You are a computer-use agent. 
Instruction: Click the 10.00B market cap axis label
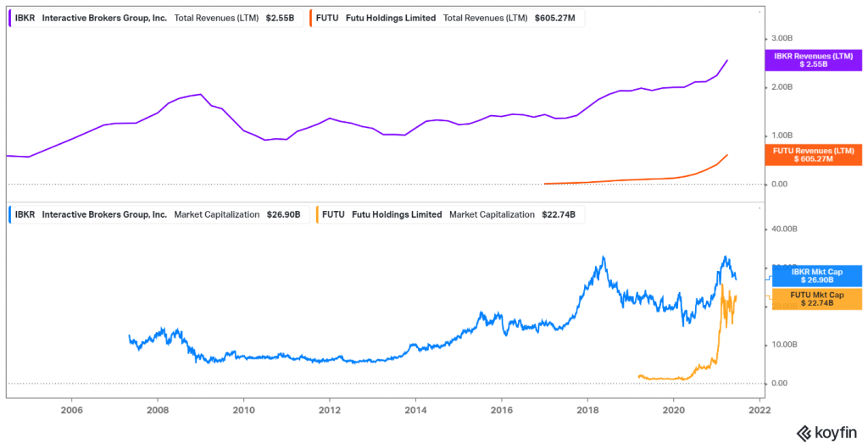[784, 345]
